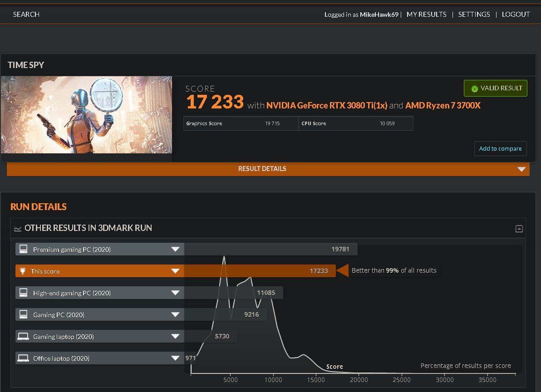Click the High-end gaming PC 11085 value
Image resolution: width=541 pixels, height=392 pixels.
pos(266,293)
